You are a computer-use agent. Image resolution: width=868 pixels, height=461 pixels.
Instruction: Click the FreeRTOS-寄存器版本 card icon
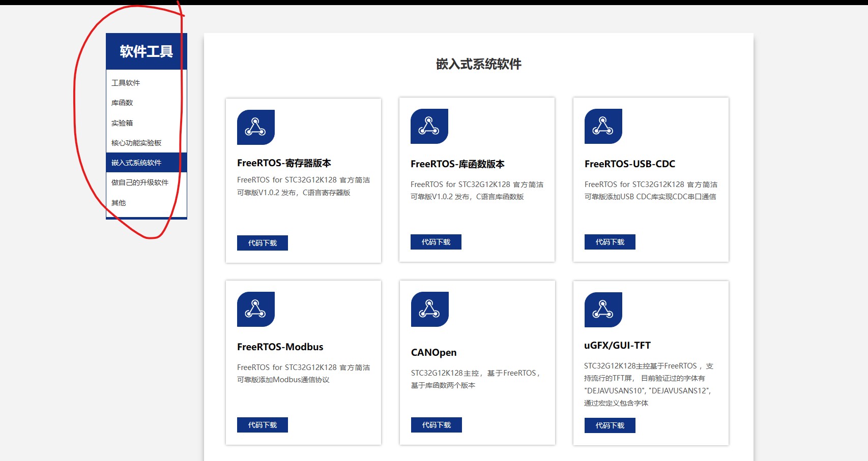pyautogui.click(x=256, y=127)
